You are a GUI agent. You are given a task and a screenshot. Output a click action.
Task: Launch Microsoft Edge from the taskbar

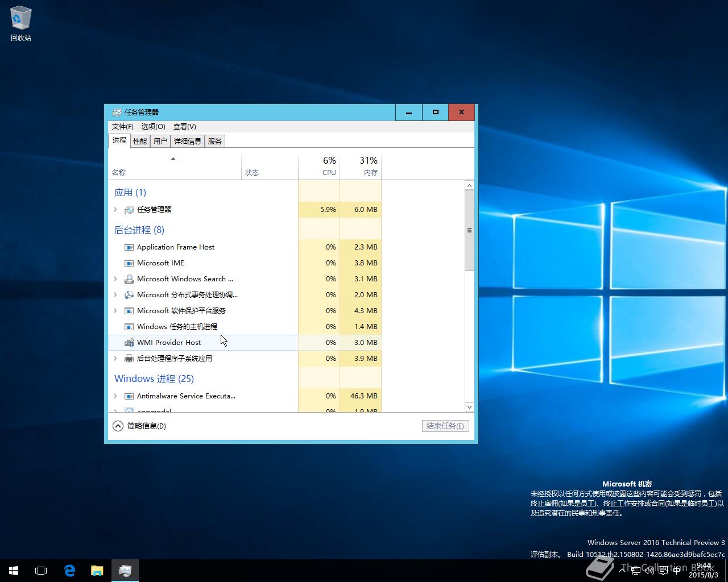point(69,571)
